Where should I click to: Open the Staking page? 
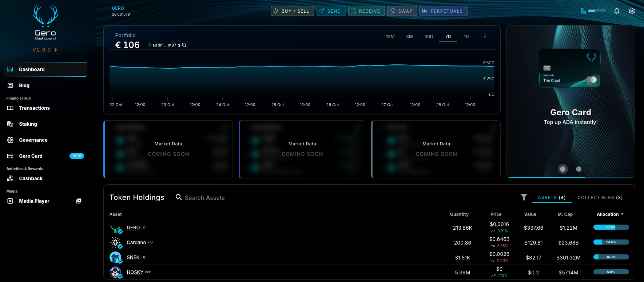point(45,124)
